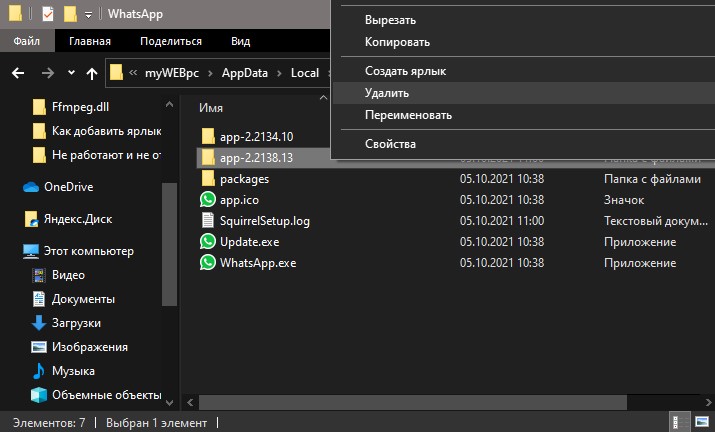Click the Видео filmstrip icon

pyautogui.click(x=39, y=276)
